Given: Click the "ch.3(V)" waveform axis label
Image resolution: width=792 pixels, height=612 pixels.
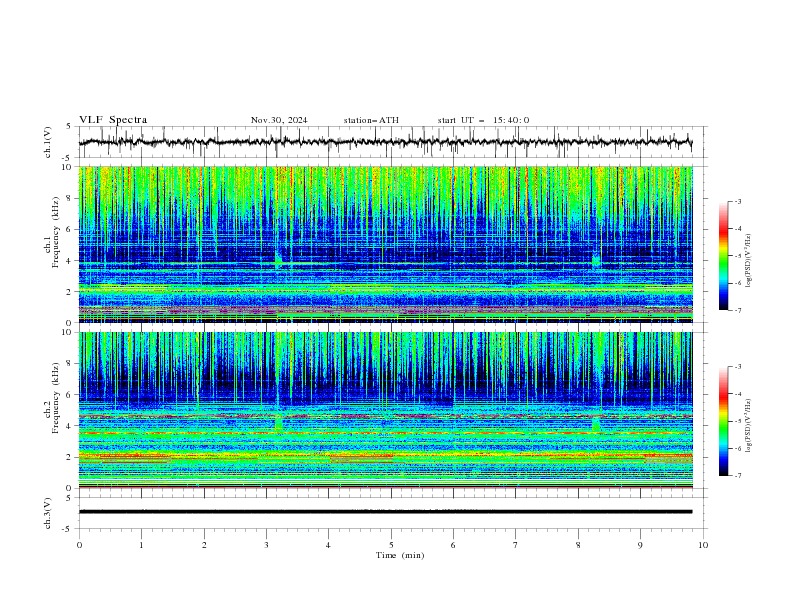Looking at the screenshot, I should 48,513.
